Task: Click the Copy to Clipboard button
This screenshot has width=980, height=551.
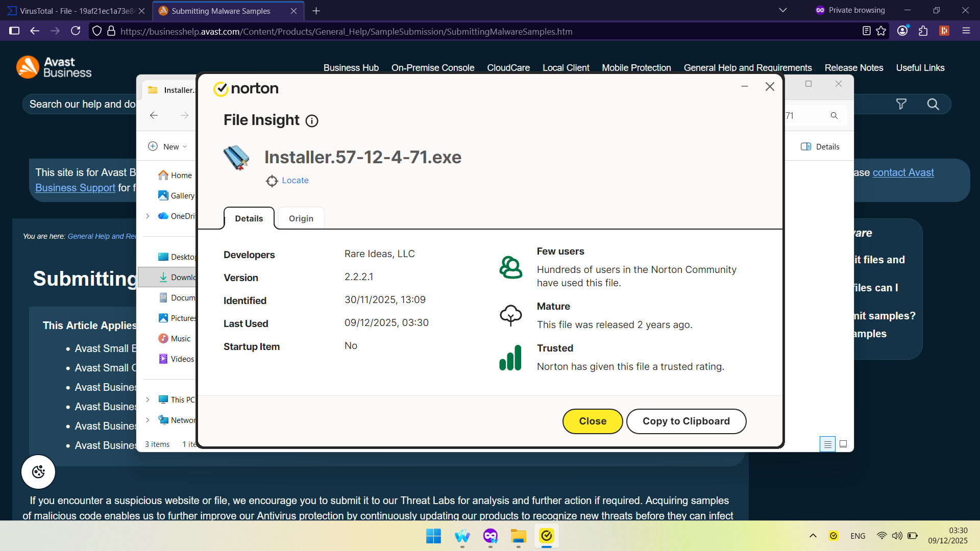Action: click(x=686, y=421)
